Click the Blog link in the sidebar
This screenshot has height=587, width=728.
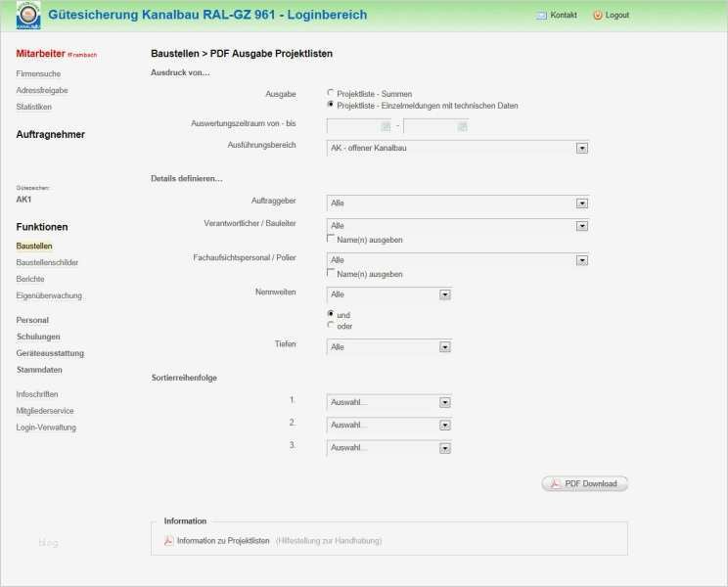[x=48, y=543]
